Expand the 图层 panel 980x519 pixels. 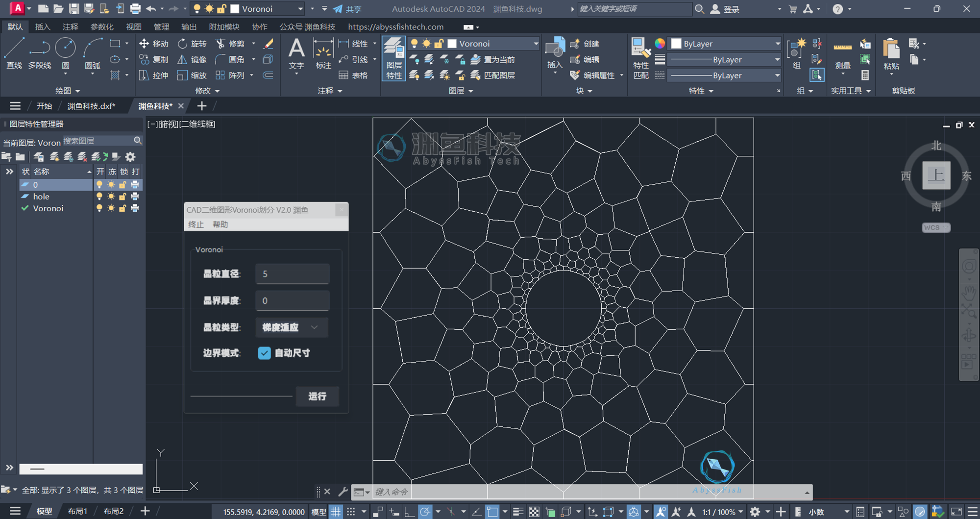[461, 91]
